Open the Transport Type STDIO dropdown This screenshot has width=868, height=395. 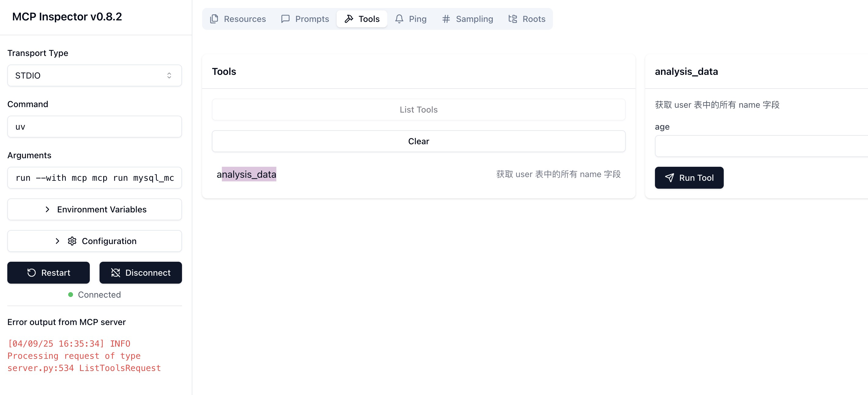[x=94, y=75]
